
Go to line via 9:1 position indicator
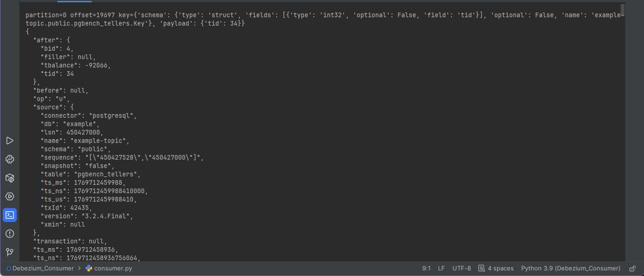click(x=426, y=269)
